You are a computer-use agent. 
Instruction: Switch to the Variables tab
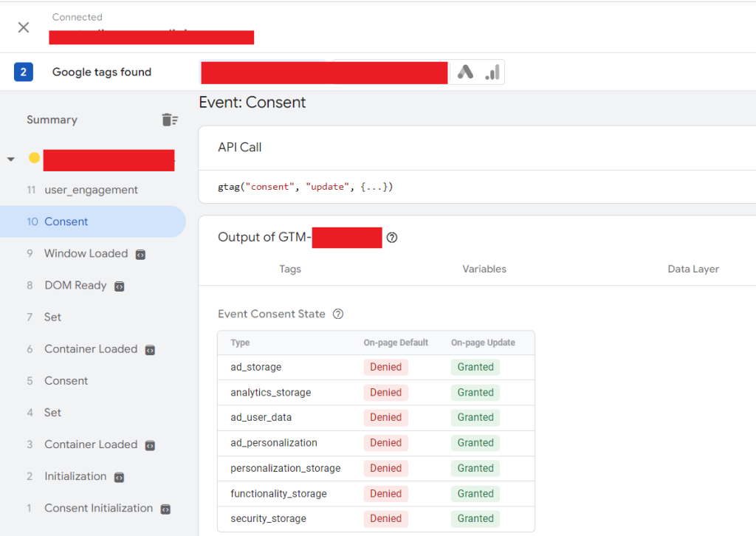tap(484, 269)
